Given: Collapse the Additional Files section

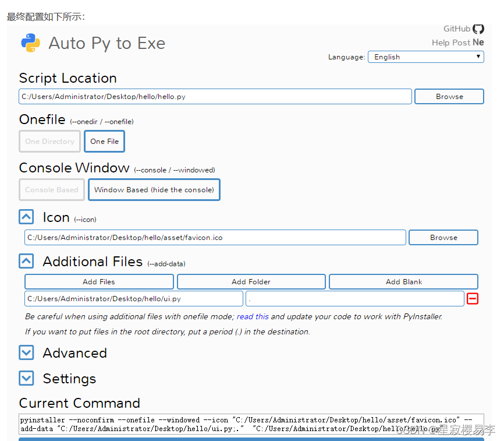Looking at the screenshot, I should (x=26, y=261).
